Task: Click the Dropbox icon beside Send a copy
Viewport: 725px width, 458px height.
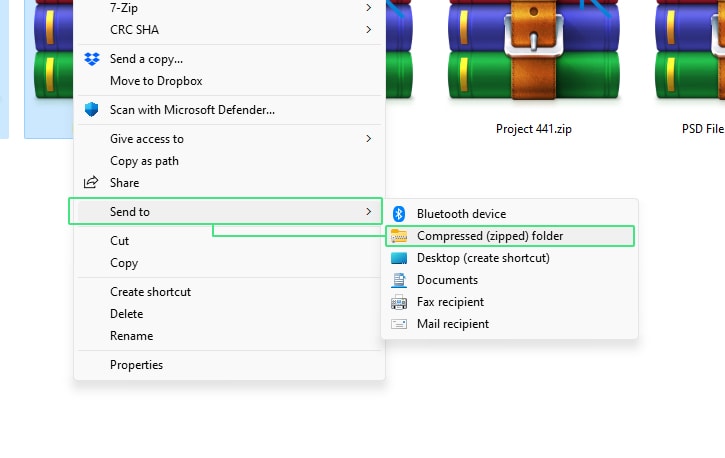Action: [92, 59]
